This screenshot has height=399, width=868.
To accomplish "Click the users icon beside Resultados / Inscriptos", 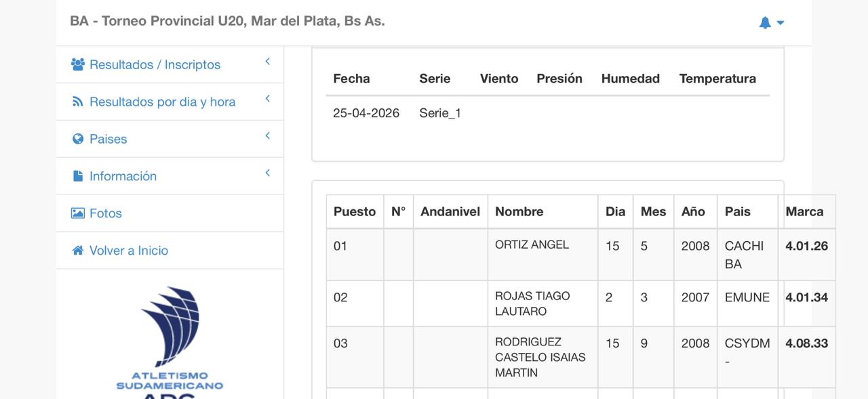I will [78, 64].
